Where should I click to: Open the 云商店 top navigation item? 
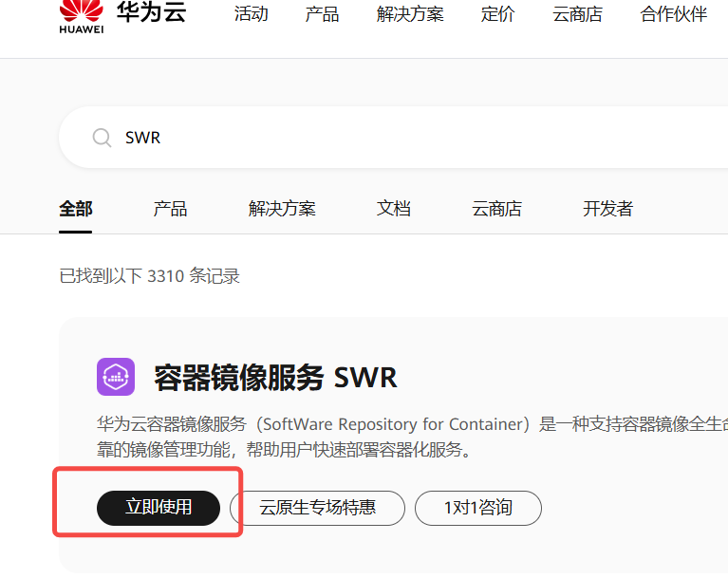(x=578, y=14)
